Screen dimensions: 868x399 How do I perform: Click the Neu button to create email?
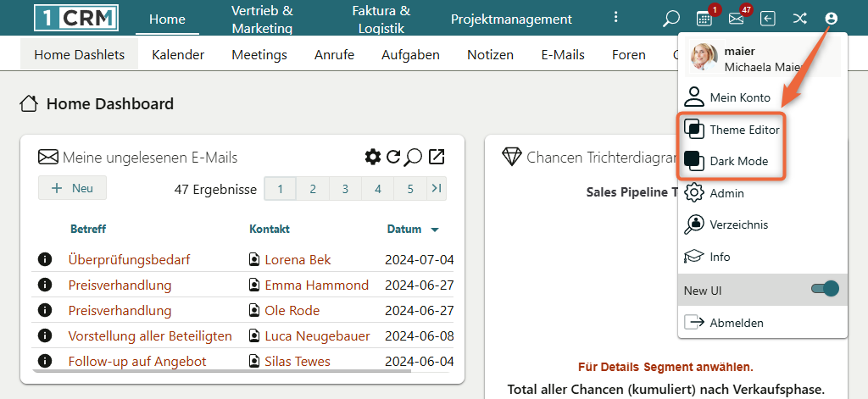point(72,188)
